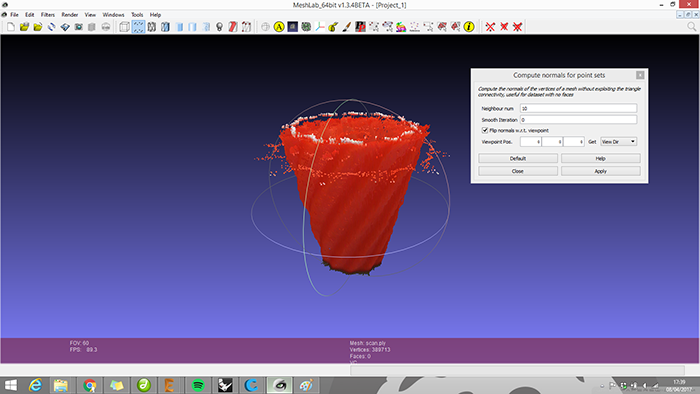Select the paintbrush tool
The image size is (700, 394).
[x=346, y=27]
